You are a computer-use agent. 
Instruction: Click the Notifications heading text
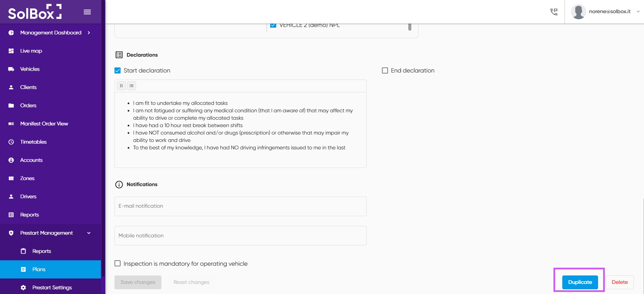click(x=142, y=184)
